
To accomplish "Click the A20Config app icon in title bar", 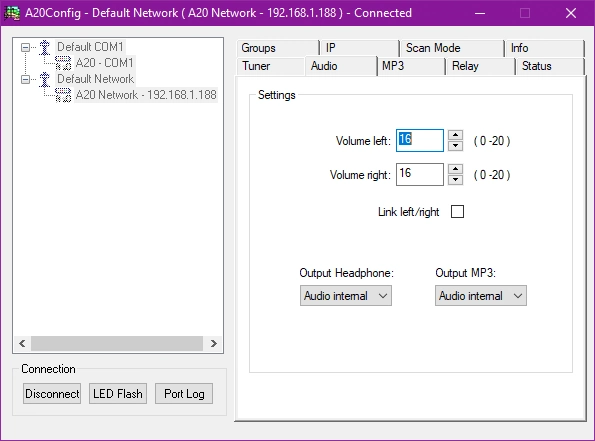I will 12,13.
